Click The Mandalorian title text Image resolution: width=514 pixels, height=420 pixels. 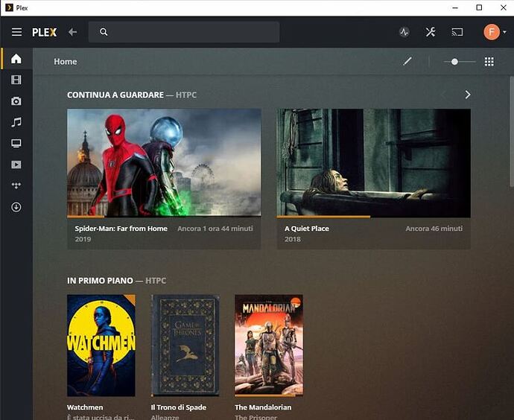(263, 407)
